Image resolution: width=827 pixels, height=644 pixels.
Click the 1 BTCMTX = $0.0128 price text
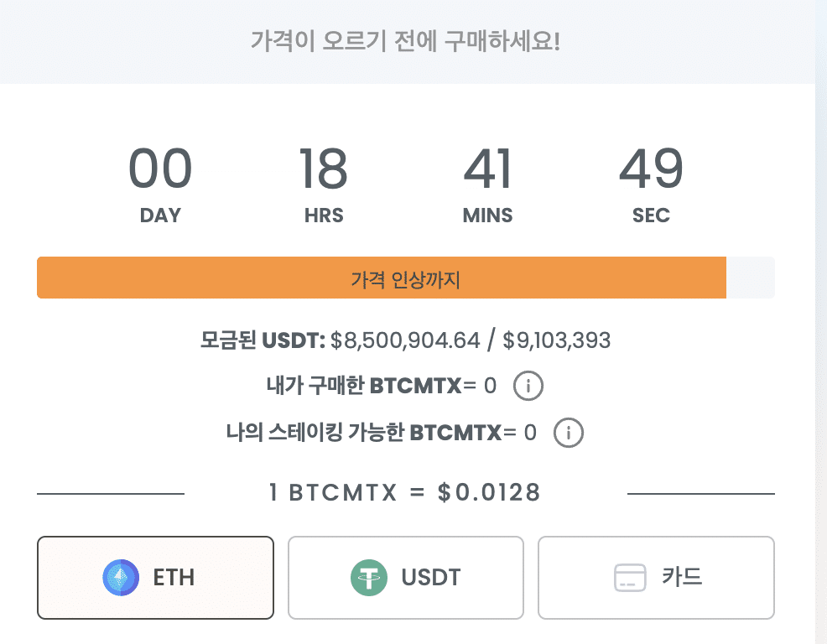click(x=405, y=493)
